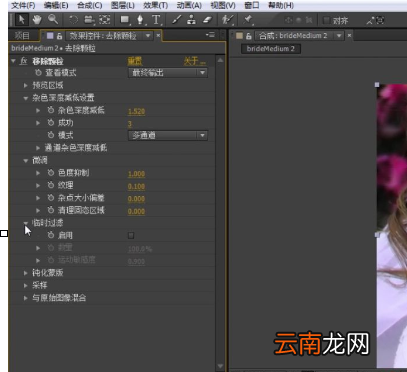Viewport: 407px width, 372px height.
Task: Open the 帮助(H) menu
Action: [281, 5]
